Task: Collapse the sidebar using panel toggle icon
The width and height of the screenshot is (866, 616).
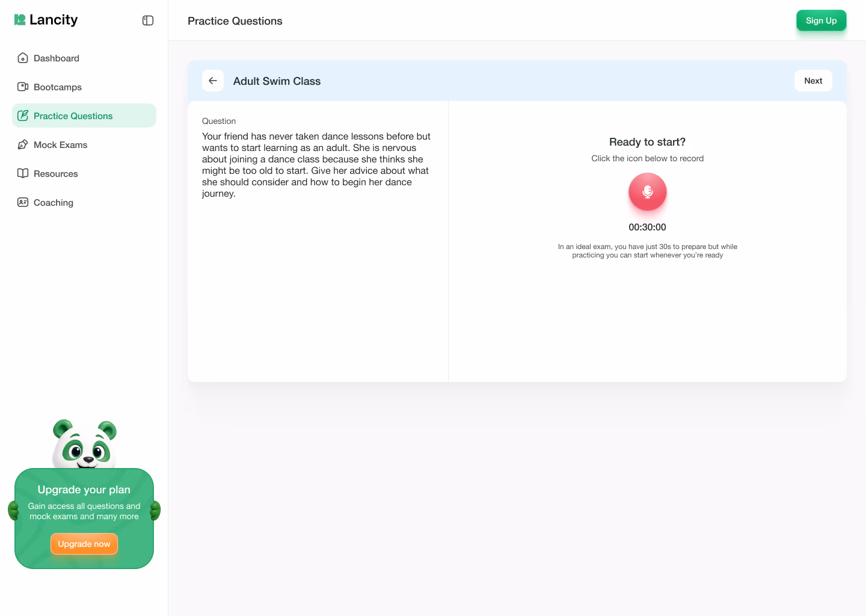Action: 148,20
